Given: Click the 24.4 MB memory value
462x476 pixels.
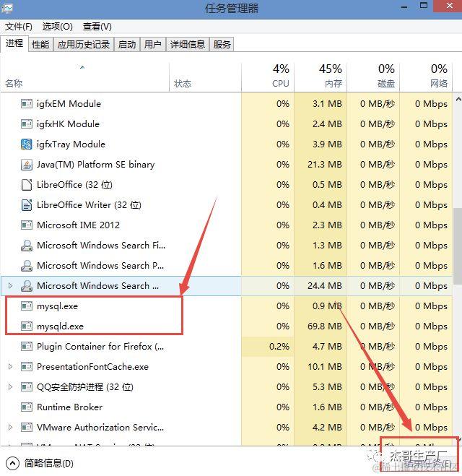Looking at the screenshot, I should pyautogui.click(x=325, y=285).
